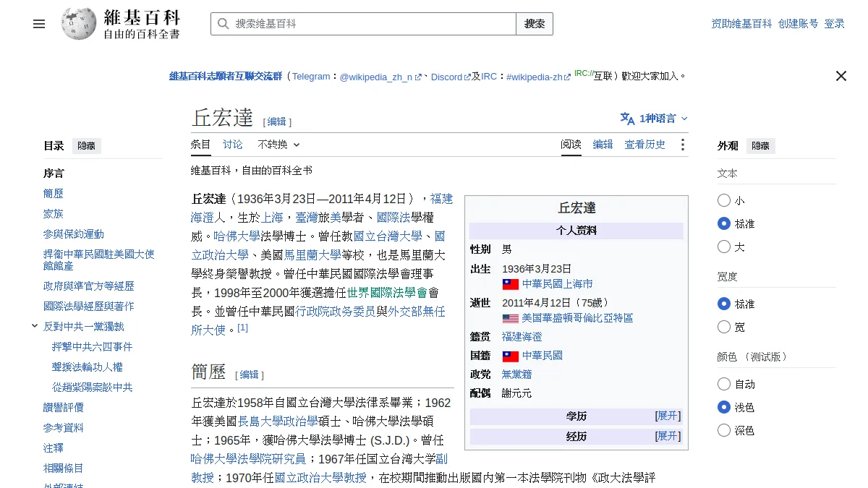Click footnote reference [1]
This screenshot has height=488, width=868.
pos(243,328)
